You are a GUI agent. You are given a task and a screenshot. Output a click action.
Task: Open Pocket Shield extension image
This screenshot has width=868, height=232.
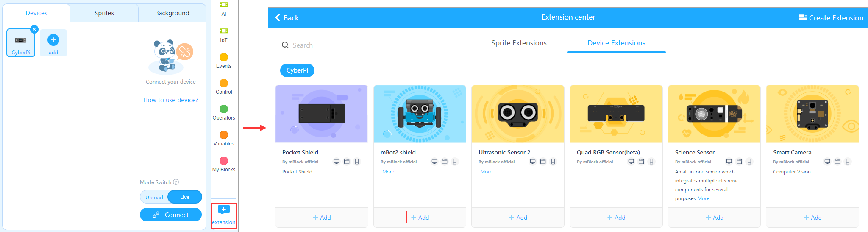(x=322, y=114)
